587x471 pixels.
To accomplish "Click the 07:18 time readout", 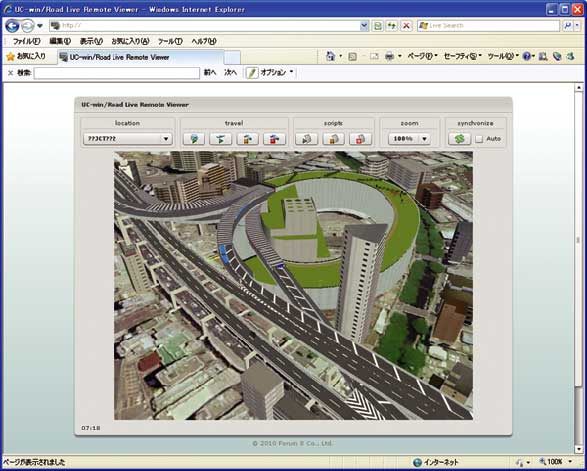I will pos(91,428).
